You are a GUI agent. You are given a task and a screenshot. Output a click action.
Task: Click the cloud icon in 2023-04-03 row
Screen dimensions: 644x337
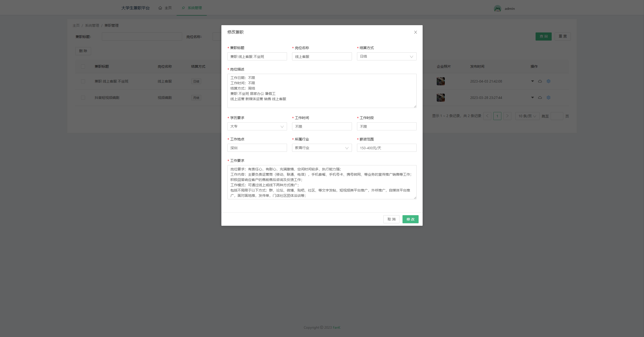tap(540, 81)
